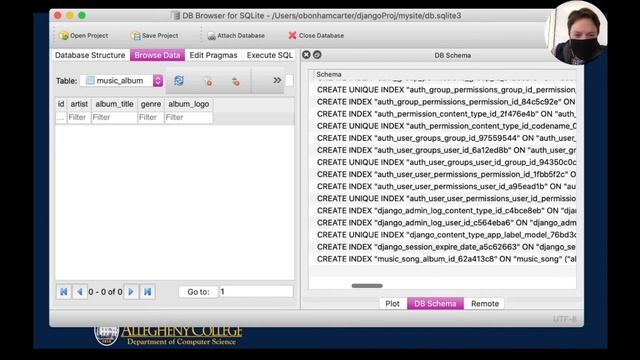Click the genre column header
The image size is (640, 360).
point(151,104)
